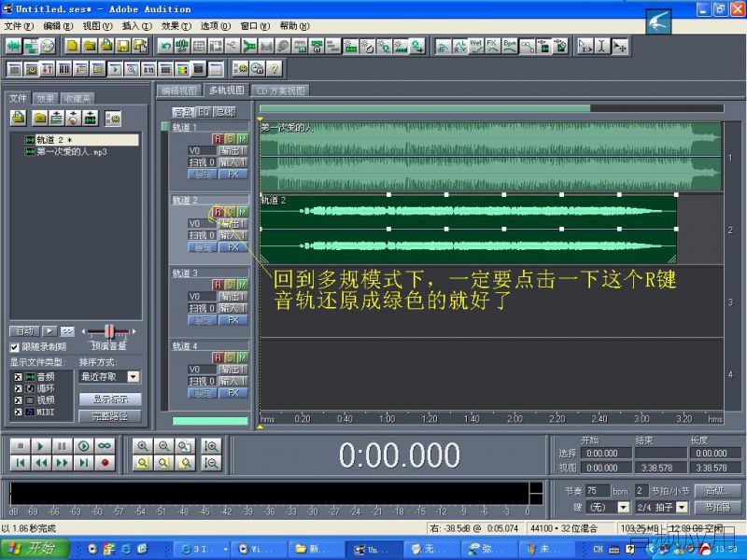The width and height of the screenshot is (747, 560).
Task: Toggle the R record button on 轨道 2
Action: [218, 212]
